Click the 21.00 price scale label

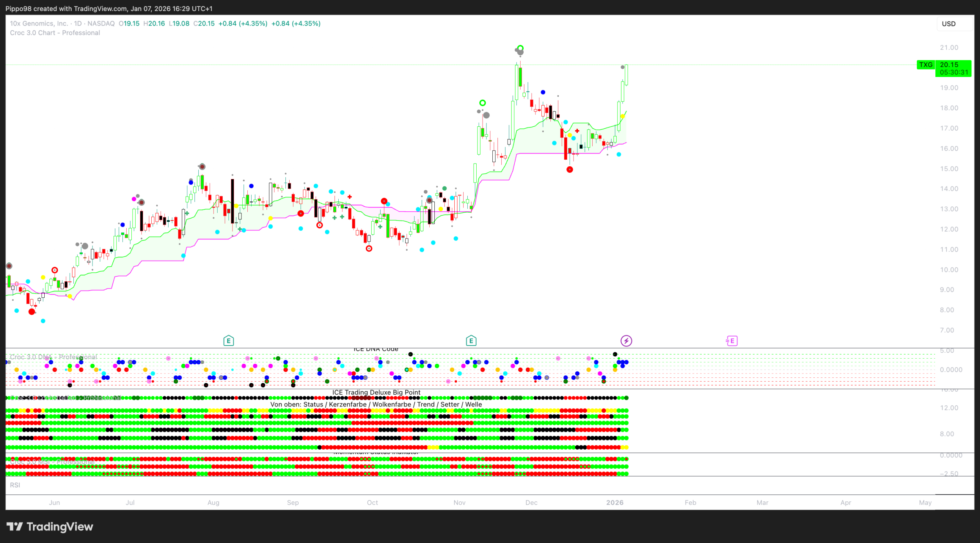click(949, 47)
